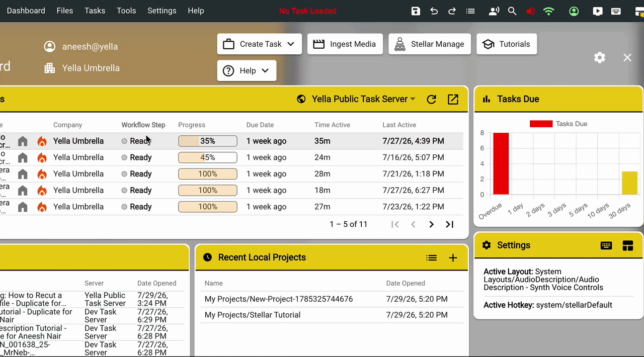Viewport: 644px width, 357px height.
Task: Click the video player screen icon
Action: point(597,11)
